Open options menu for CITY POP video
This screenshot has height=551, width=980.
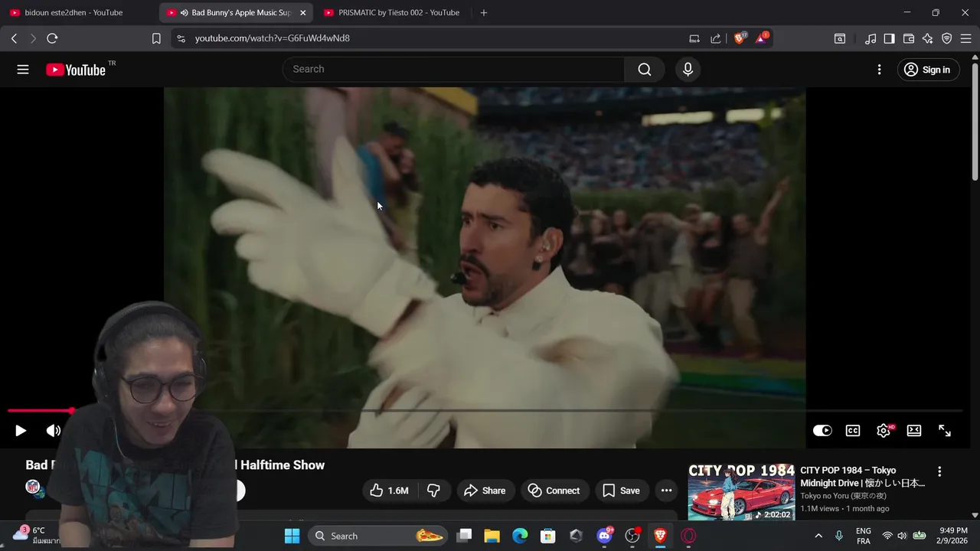[x=939, y=471]
